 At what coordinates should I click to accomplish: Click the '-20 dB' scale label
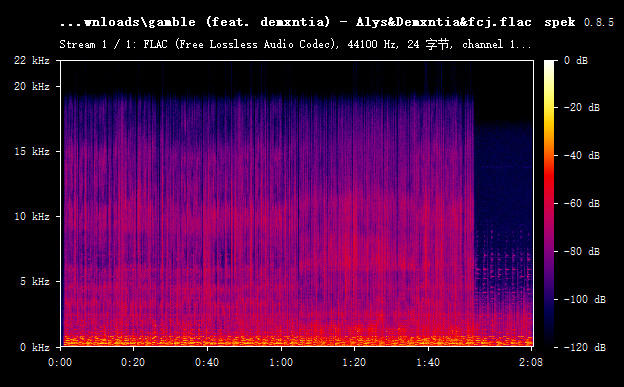[582, 108]
